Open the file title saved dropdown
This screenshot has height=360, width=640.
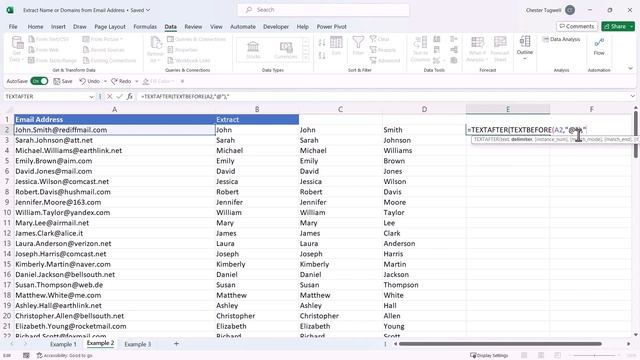148,10
